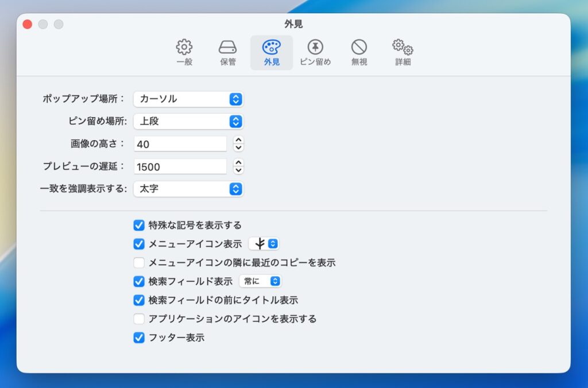588x388 pixels.
Task: Open 一致を強調表示する dropdown showing 太字
Action: [x=188, y=189]
